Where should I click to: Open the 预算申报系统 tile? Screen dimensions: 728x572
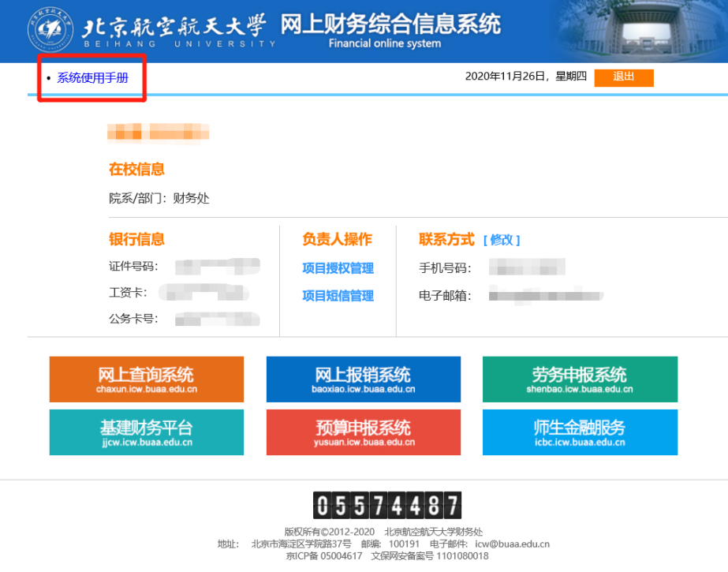click(363, 432)
